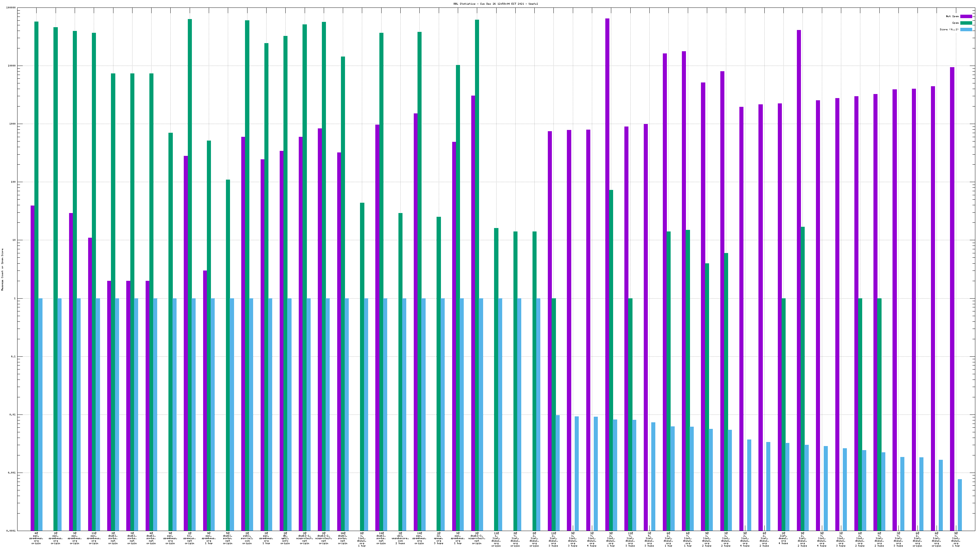Click the db.wpbl.info origin x-axis label
Image resolution: width=980 pixels, height=551 pixels.
click(x=285, y=539)
